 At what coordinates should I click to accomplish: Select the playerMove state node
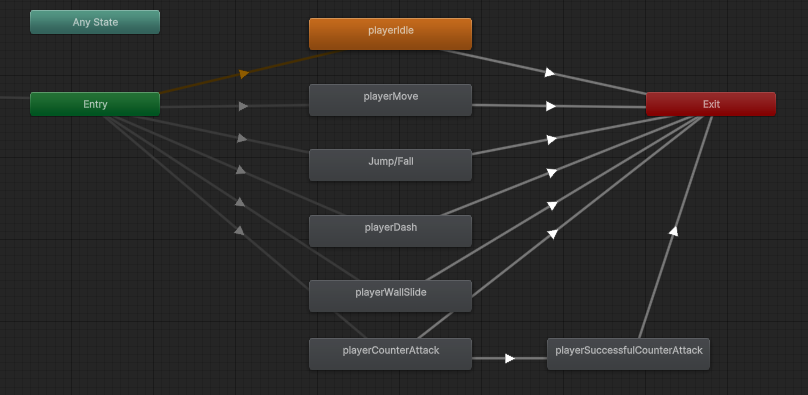390,100
